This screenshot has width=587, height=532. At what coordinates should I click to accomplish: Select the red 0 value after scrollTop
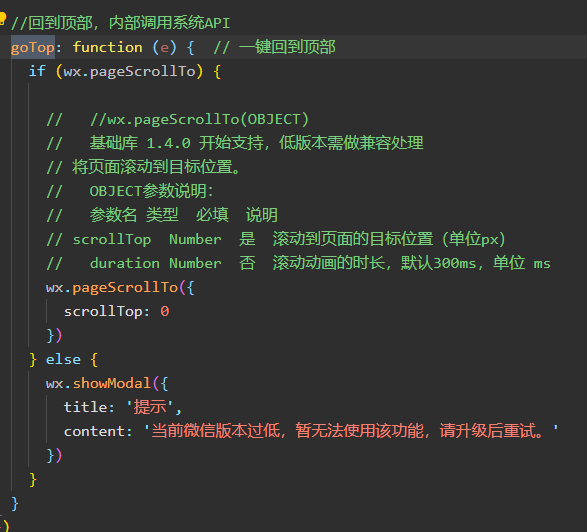pos(165,311)
